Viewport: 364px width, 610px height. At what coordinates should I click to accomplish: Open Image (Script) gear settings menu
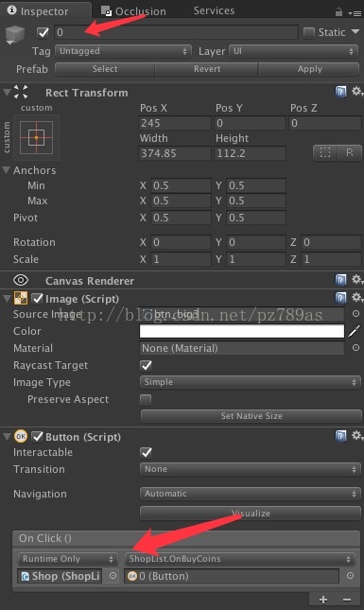click(x=357, y=298)
